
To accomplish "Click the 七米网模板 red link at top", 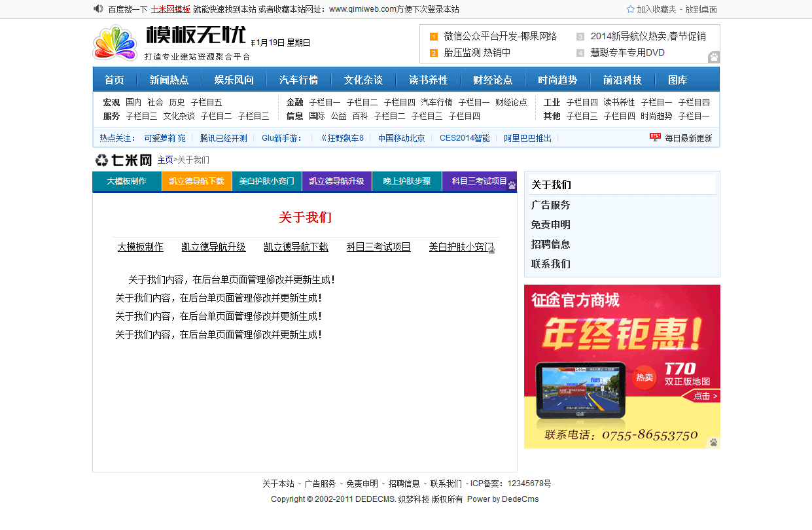I will (170, 9).
